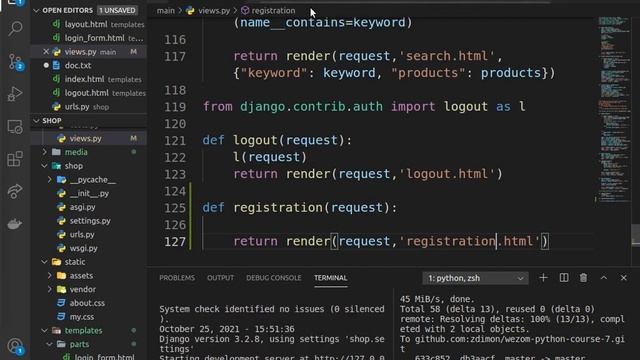Split the terminal panel
The width and height of the screenshot is (640, 360).
(564, 278)
